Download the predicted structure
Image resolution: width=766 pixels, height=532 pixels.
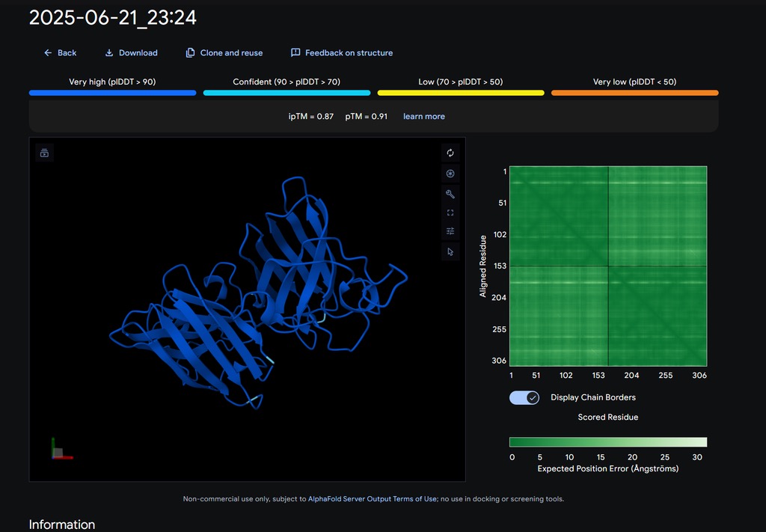[x=131, y=53]
